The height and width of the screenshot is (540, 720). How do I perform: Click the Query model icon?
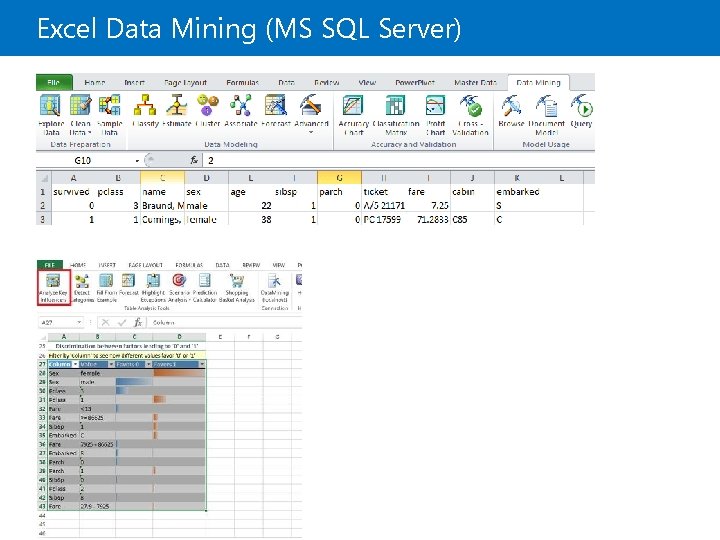(x=581, y=111)
